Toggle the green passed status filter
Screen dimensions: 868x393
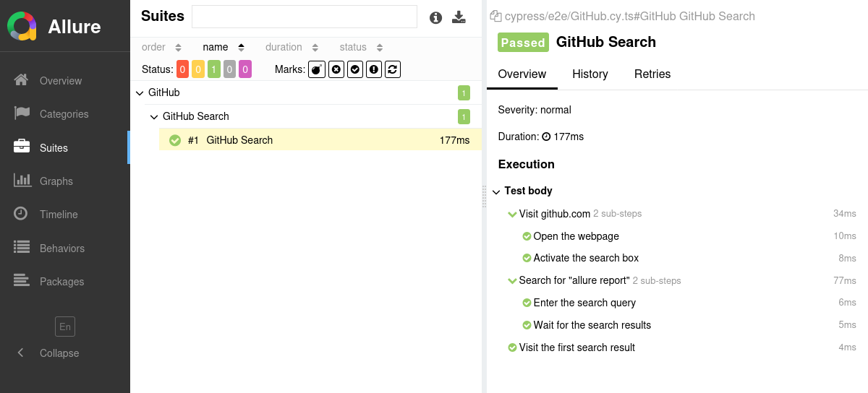point(214,69)
